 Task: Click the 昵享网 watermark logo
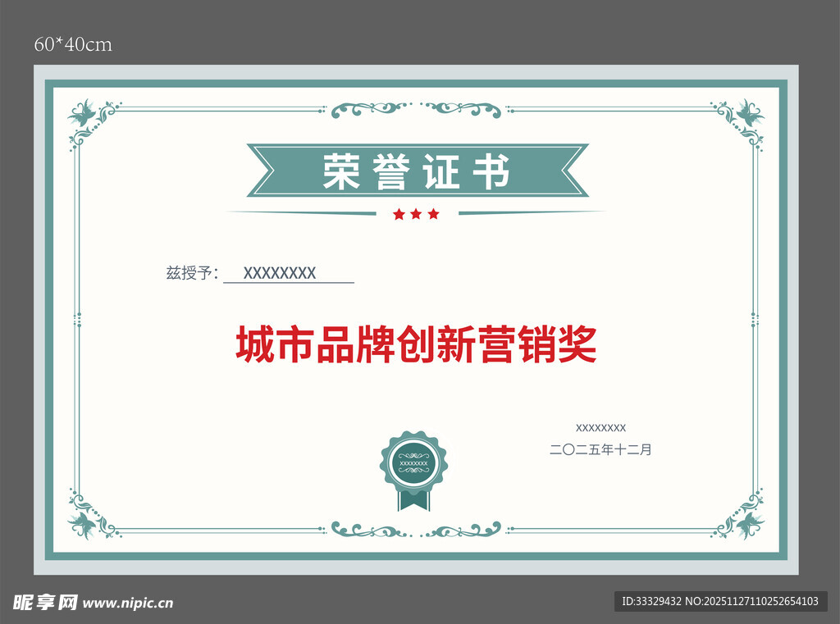(x=45, y=603)
